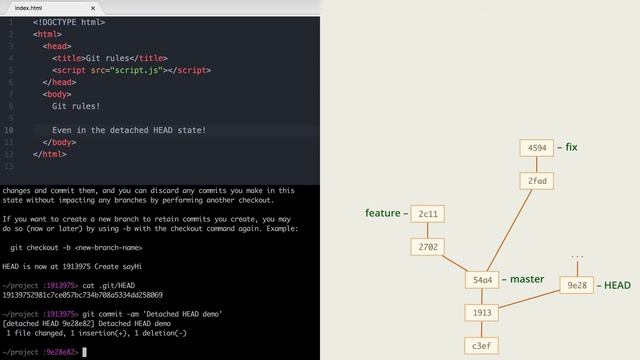Click 'HEAD is now at 1913975' line
Image resolution: width=640 pixels, height=360 pixels.
72,267
